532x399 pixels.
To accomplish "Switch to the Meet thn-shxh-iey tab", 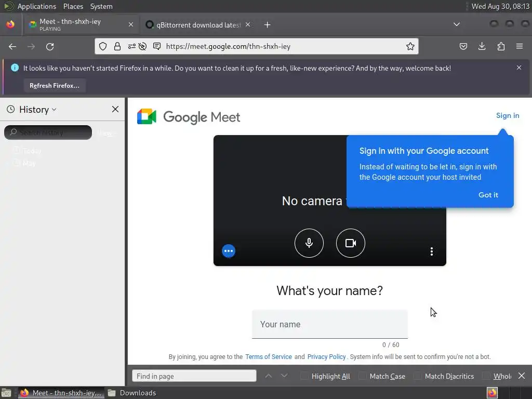I will click(81, 24).
